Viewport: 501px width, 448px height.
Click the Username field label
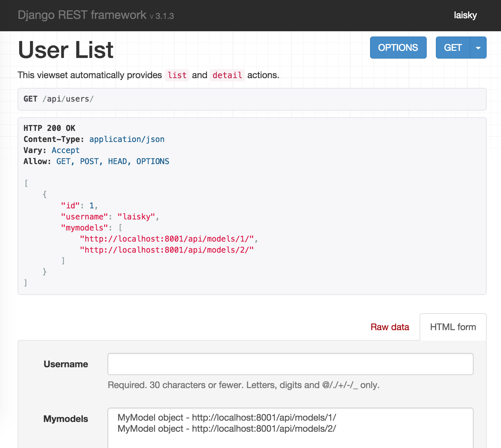click(x=66, y=364)
